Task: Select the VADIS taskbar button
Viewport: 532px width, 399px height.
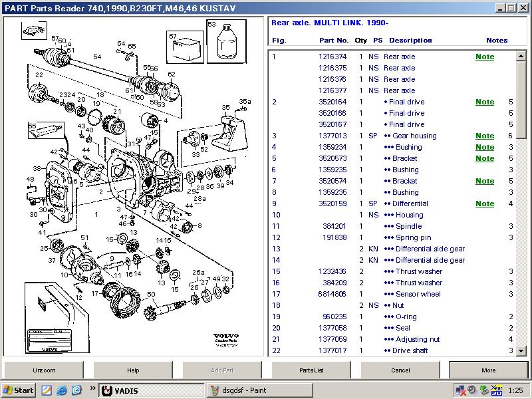Action: (x=150, y=390)
